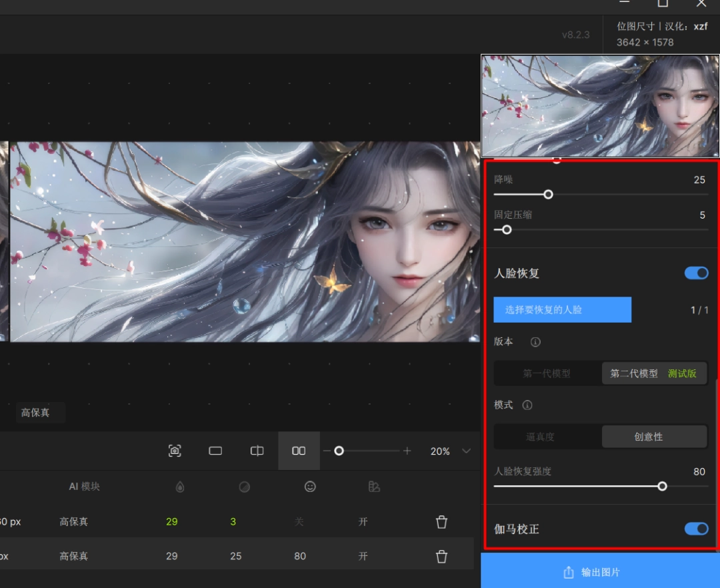Click the green 29 value in table
This screenshot has width=720, height=588.
click(x=172, y=522)
